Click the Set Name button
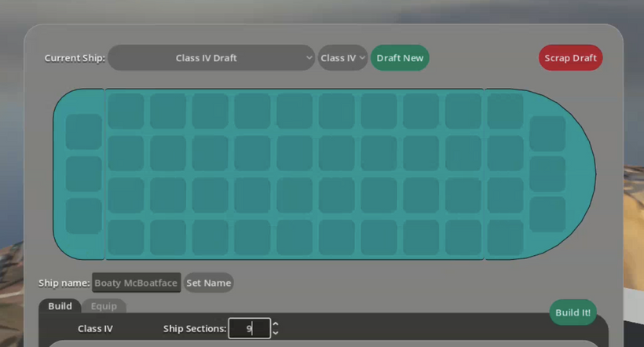The height and width of the screenshot is (347, 644). (209, 283)
